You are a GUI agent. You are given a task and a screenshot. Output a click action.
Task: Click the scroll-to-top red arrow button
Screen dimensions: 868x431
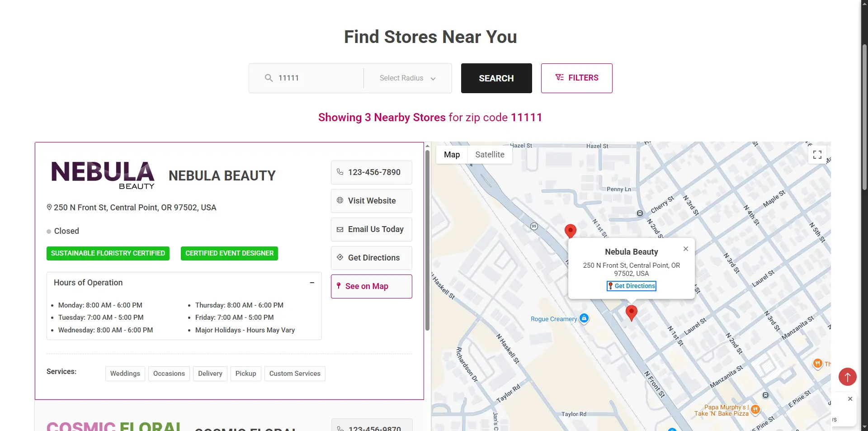(x=847, y=377)
